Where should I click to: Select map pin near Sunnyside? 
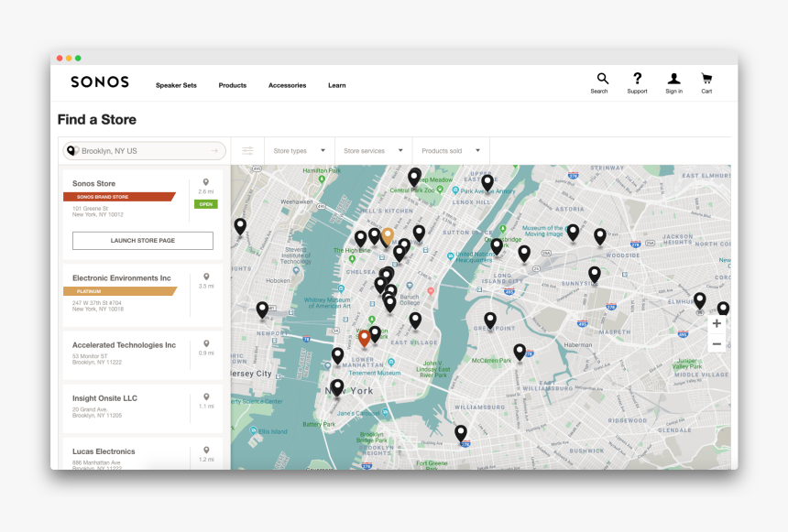[x=595, y=275]
